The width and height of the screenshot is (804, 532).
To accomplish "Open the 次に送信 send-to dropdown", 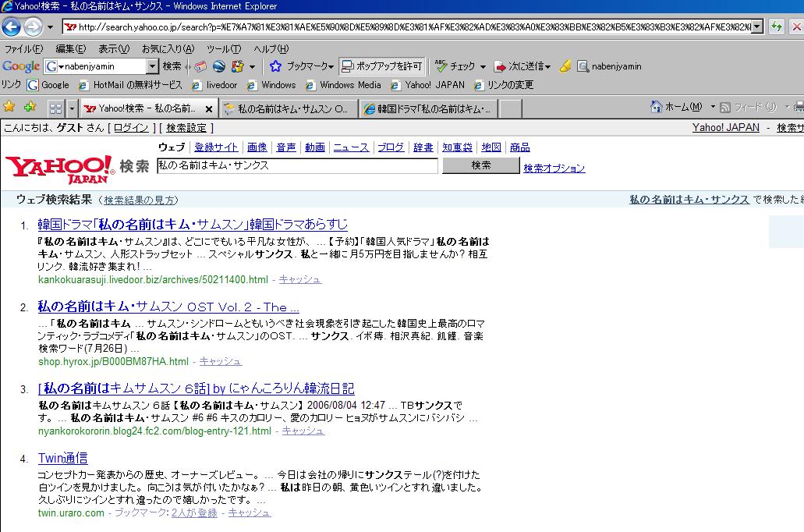I will tap(522, 66).
